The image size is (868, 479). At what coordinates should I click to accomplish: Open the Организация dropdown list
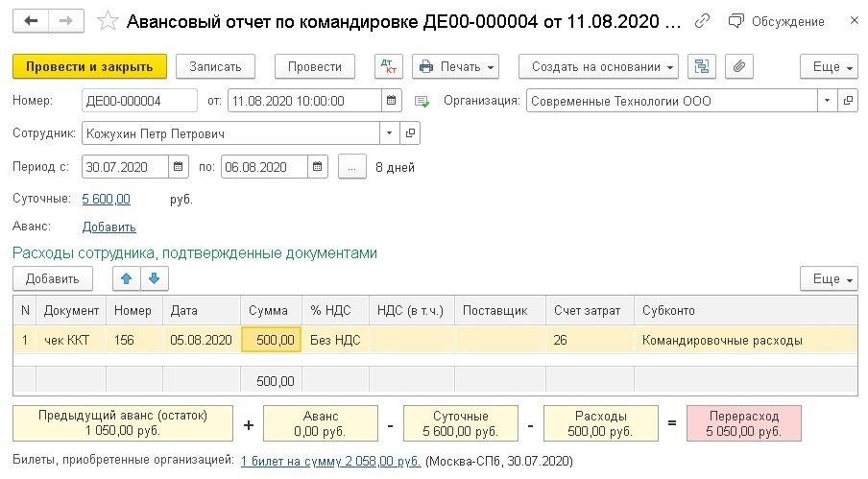point(828,101)
